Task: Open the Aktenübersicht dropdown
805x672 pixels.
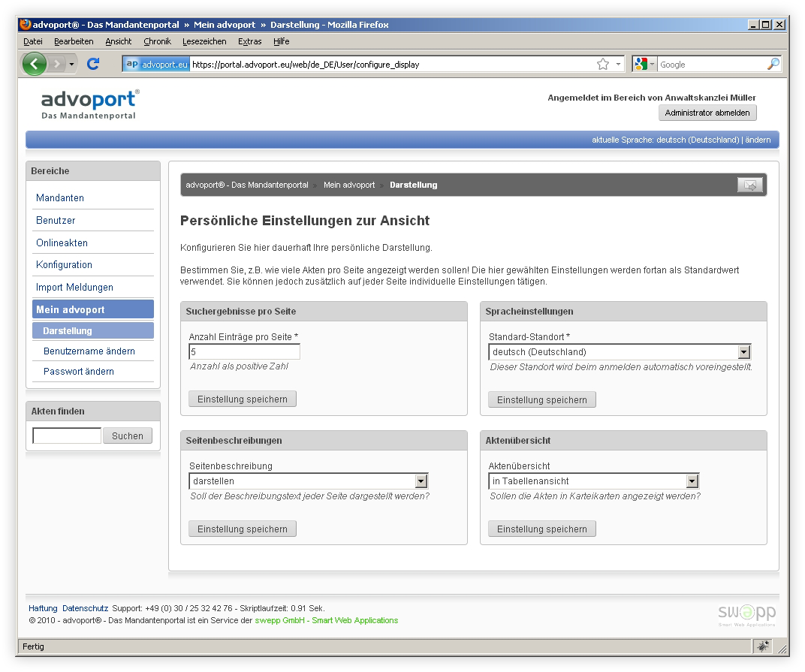Action: [594, 481]
